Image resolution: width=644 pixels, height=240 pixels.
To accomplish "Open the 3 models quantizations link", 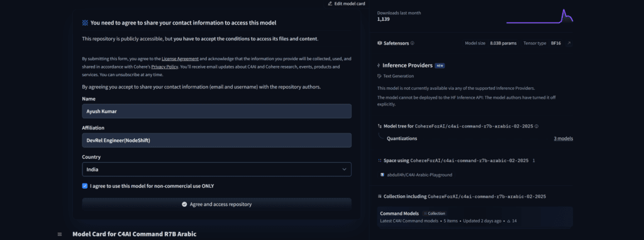I will pyautogui.click(x=563, y=139).
